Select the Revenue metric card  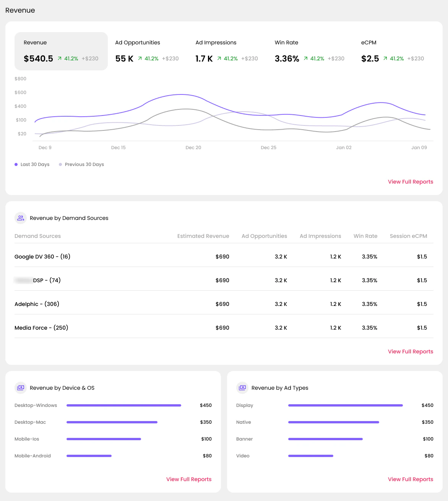click(61, 51)
